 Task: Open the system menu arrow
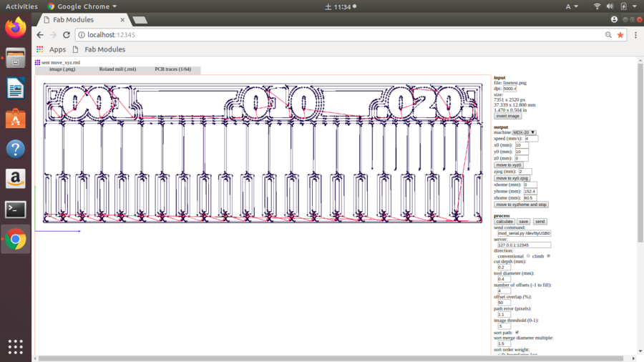(635, 6)
